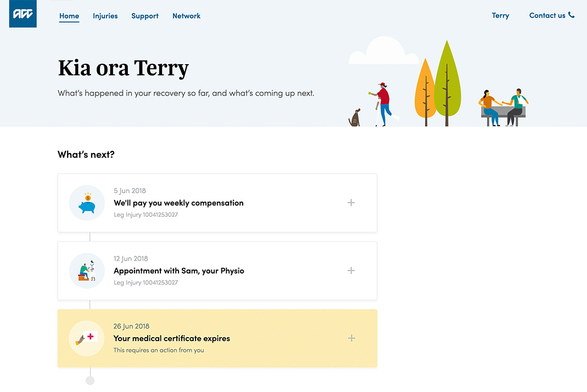Image resolution: width=587 pixels, height=392 pixels.
Task: Click the ACC logo
Action: 23,15
